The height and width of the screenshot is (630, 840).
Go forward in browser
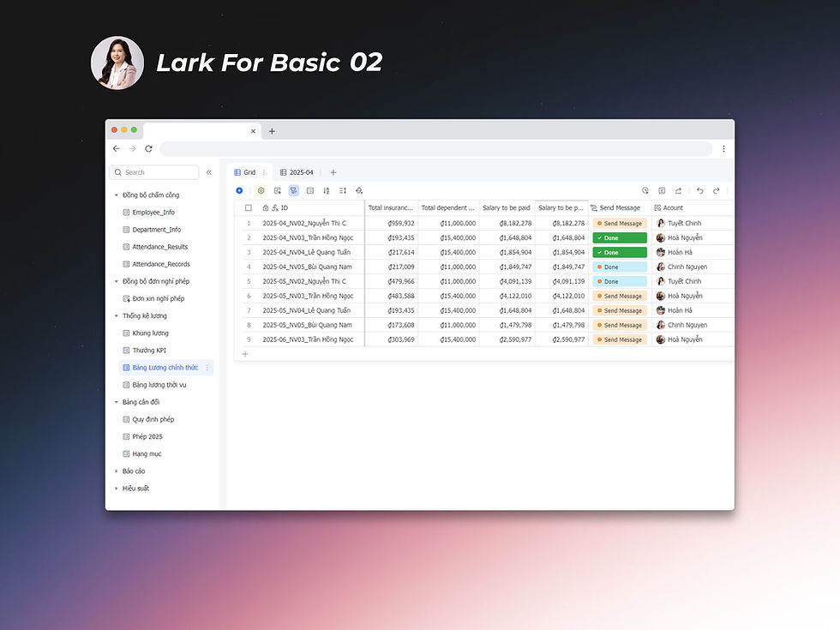coord(132,148)
